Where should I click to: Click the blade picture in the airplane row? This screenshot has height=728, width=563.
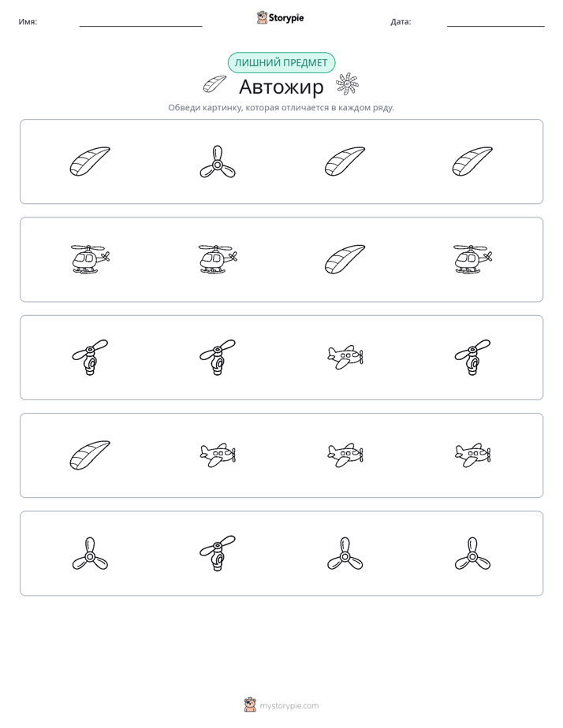pos(90,455)
